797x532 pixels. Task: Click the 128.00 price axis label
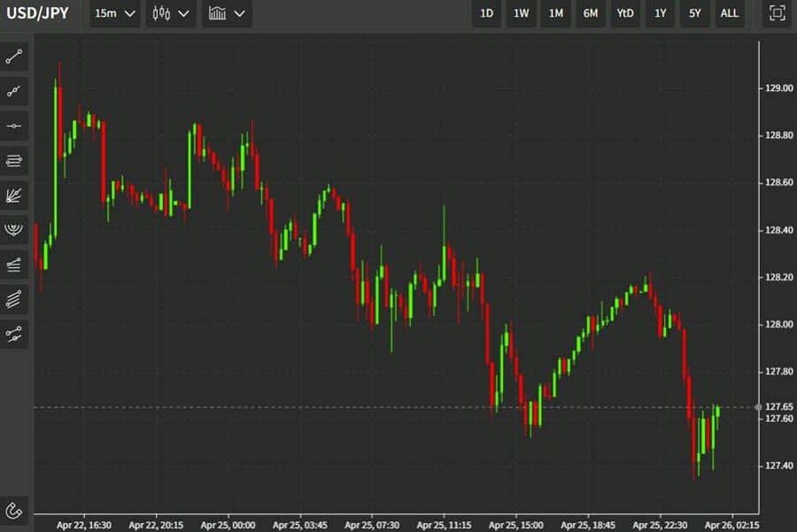(x=778, y=324)
